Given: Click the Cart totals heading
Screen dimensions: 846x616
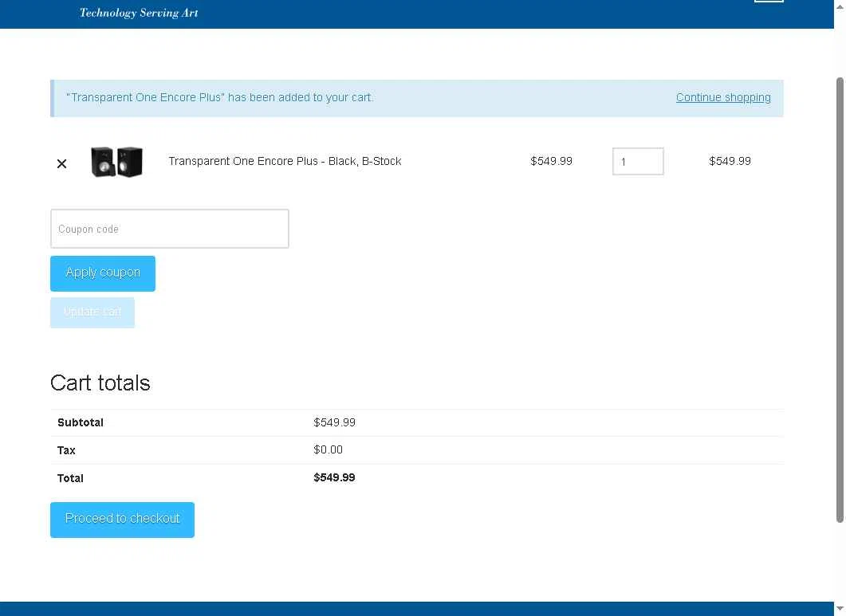Looking at the screenshot, I should 100,383.
